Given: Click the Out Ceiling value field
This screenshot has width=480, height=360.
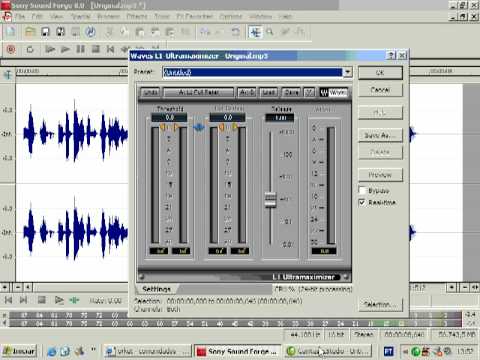Looking at the screenshot, I should 228,117.
